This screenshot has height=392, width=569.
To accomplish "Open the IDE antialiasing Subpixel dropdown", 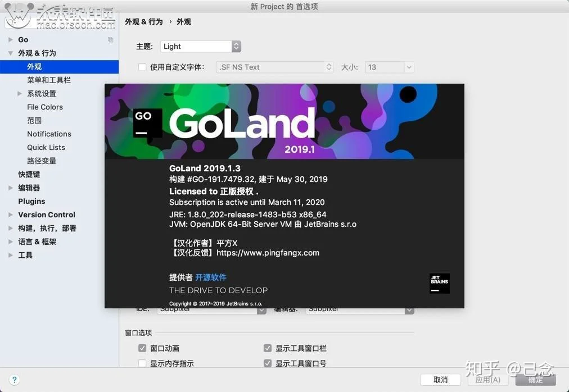I will [211, 311].
